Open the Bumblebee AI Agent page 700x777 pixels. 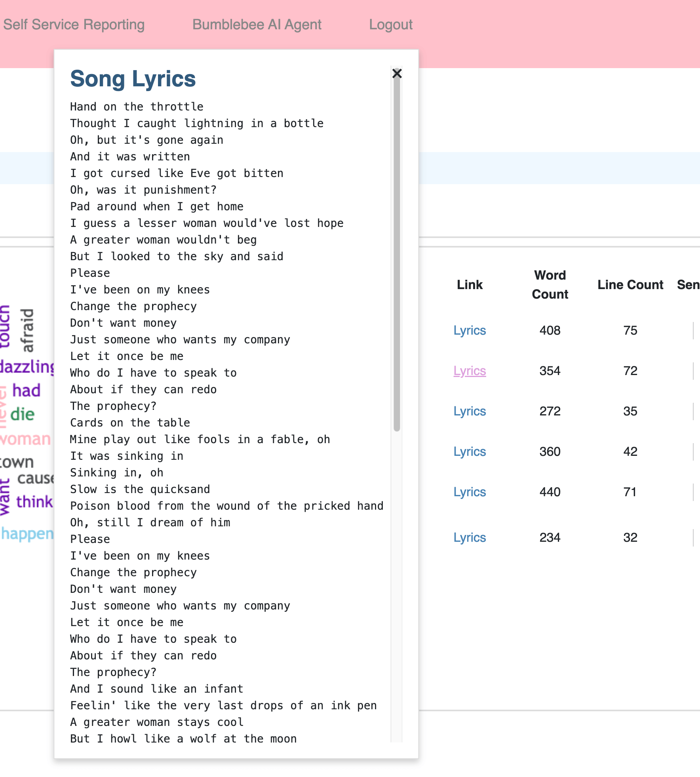pos(257,25)
